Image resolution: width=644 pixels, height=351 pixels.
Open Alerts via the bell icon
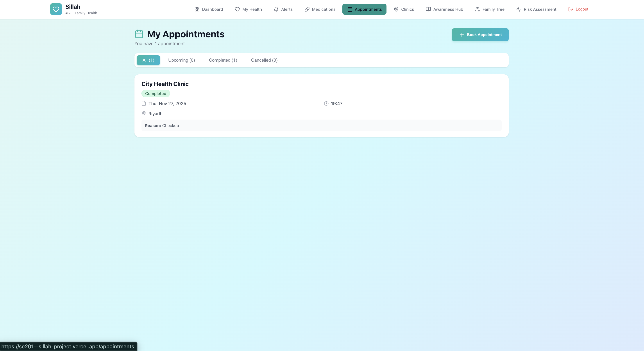276,9
